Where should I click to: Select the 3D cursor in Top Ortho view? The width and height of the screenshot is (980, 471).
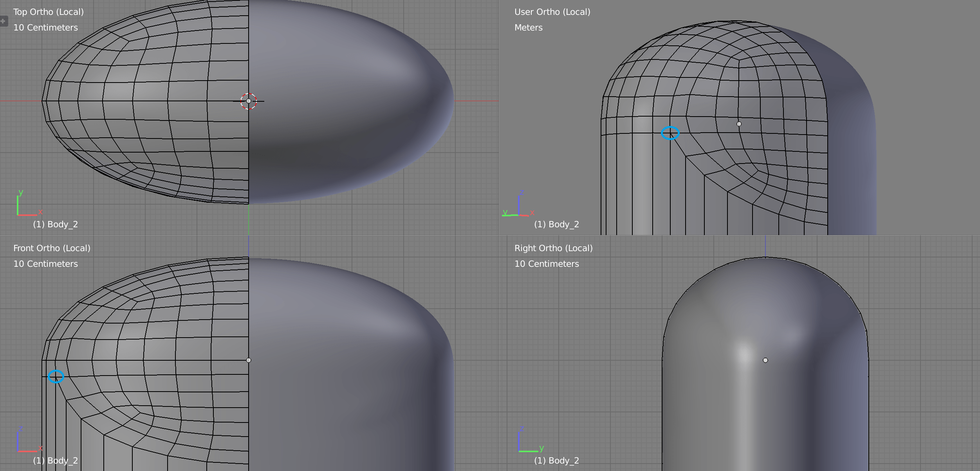pos(248,101)
